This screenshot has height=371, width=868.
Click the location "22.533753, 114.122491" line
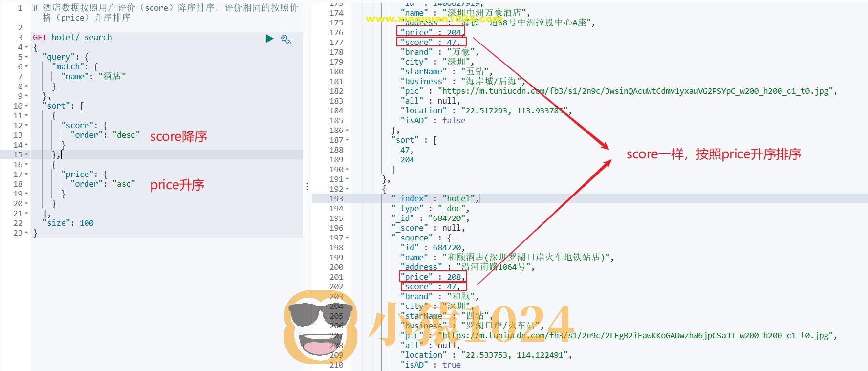pyautogui.click(x=486, y=355)
